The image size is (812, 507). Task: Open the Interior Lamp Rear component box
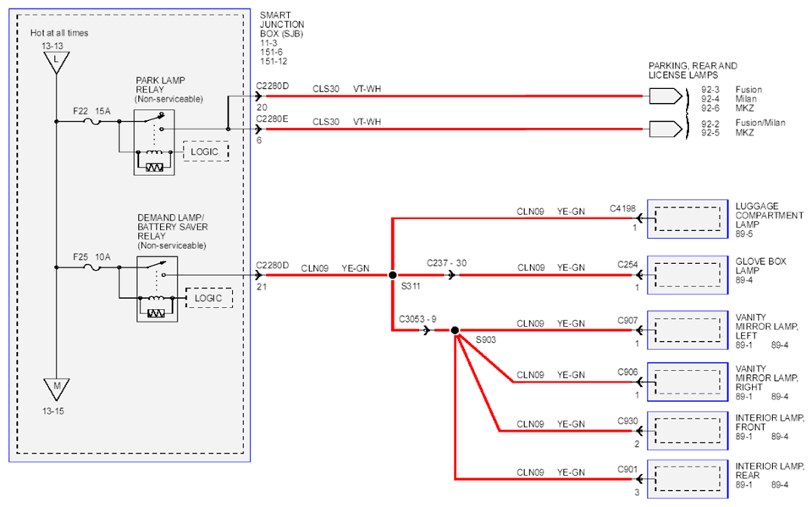[x=688, y=480]
